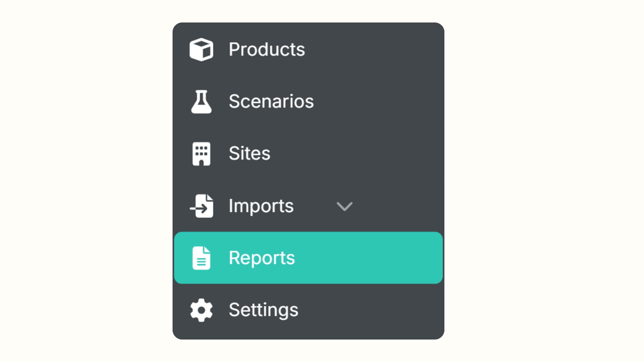Collapse the Imports submenu arrow
The image size is (644, 362).
[x=345, y=206]
